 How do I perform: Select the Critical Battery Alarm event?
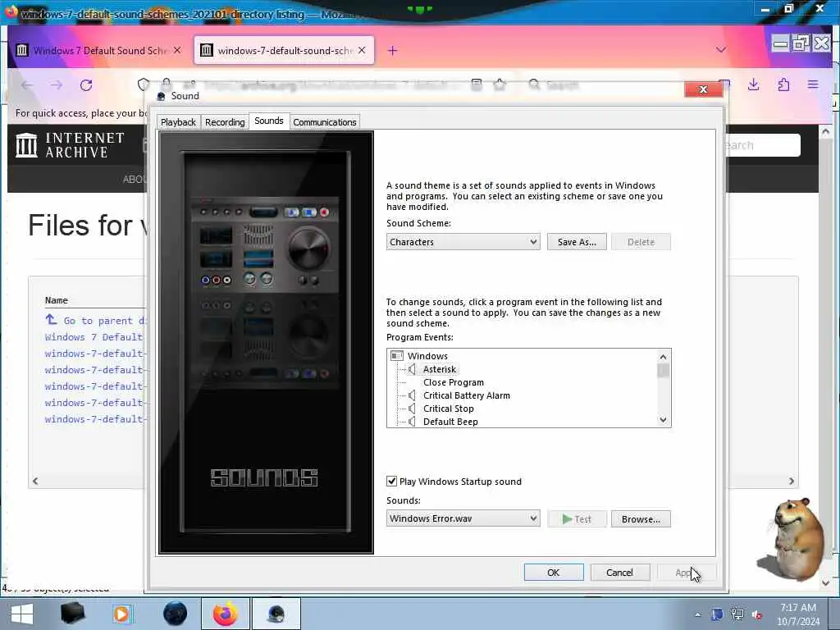(x=467, y=395)
